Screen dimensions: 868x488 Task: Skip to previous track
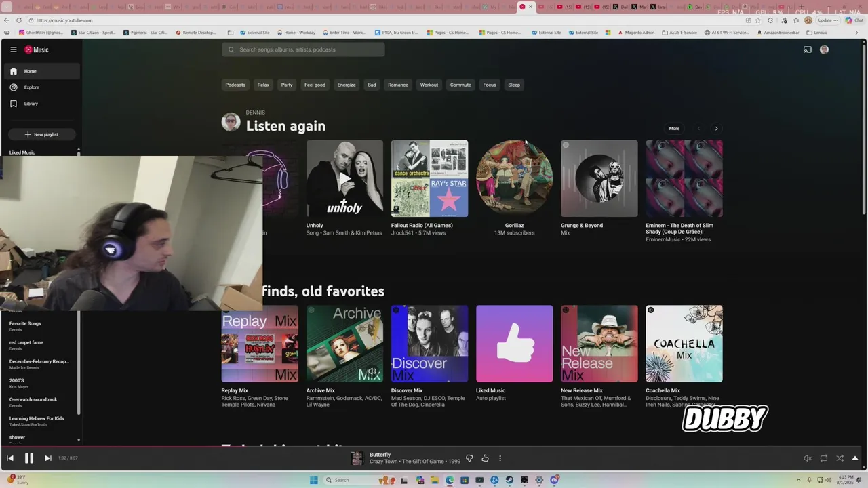pyautogui.click(x=10, y=458)
